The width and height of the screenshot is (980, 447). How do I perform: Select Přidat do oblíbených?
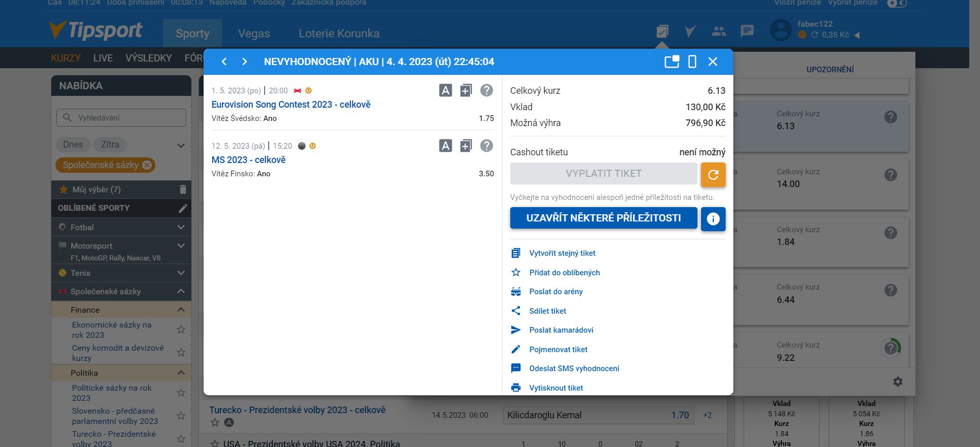(565, 273)
